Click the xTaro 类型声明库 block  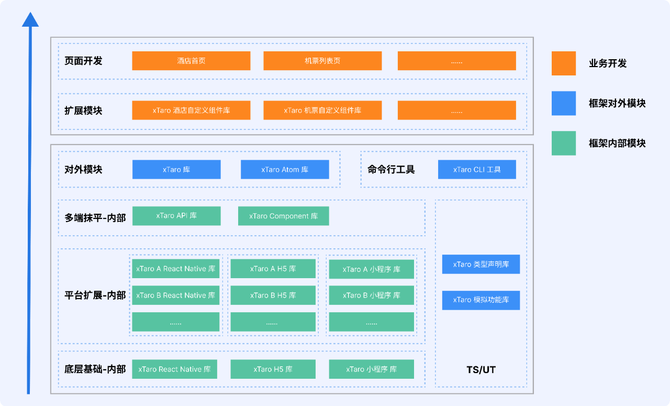(x=481, y=265)
